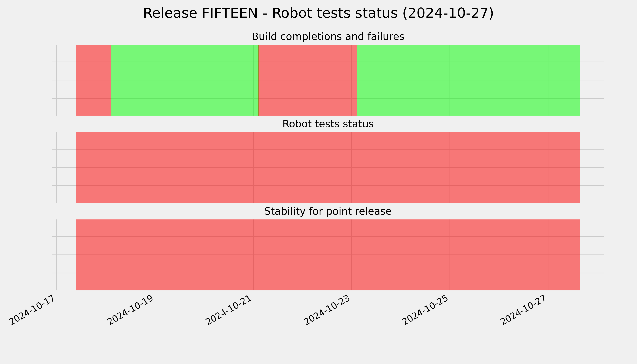Image resolution: width=637 pixels, height=364 pixels.
Task: Click the red bar in Robot tests status
Action: [x=328, y=167]
